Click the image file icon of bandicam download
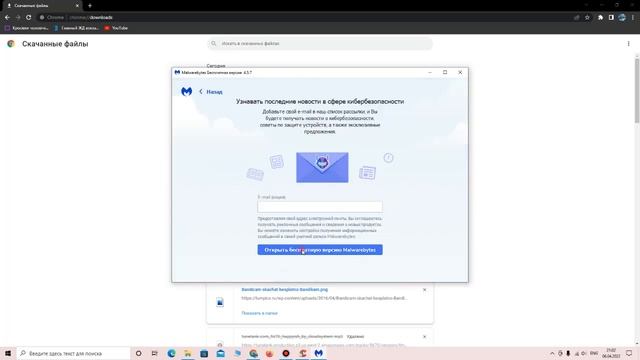Image resolution: width=640 pixels, height=360 pixels. tap(220, 302)
